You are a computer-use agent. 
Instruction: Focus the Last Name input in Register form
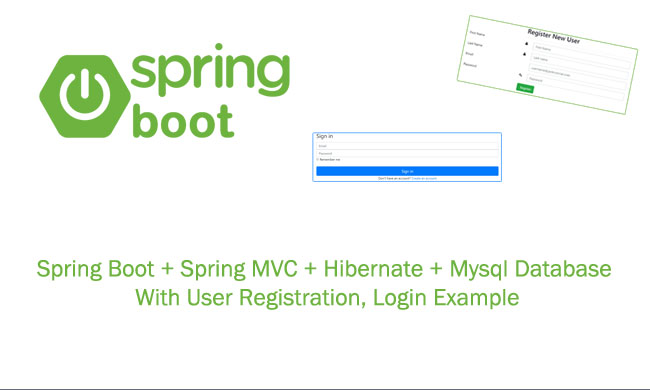coord(580,66)
